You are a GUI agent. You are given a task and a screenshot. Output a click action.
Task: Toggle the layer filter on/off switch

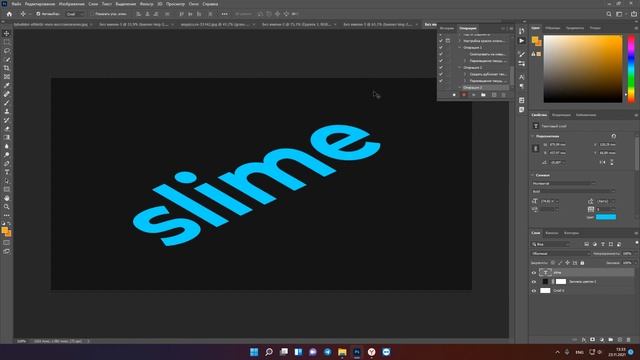[x=636, y=243]
